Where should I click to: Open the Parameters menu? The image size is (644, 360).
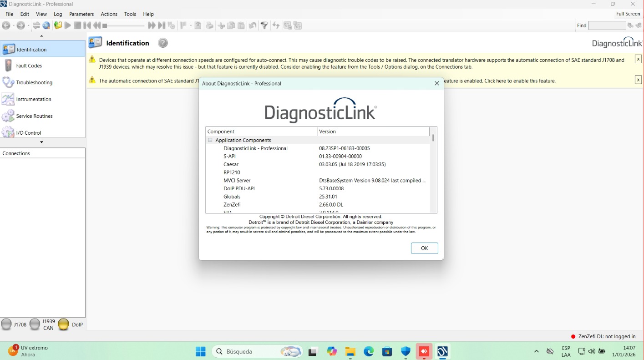[x=81, y=14]
